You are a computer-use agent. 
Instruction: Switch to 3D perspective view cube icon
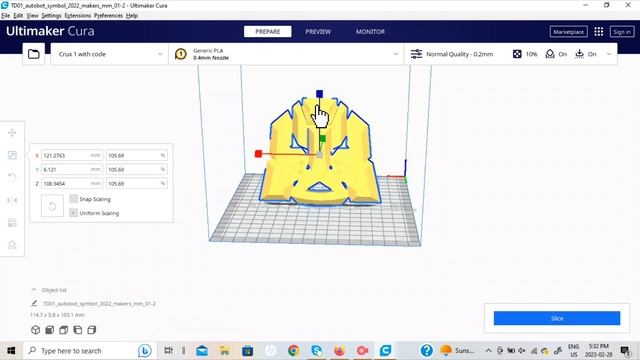(x=36, y=330)
